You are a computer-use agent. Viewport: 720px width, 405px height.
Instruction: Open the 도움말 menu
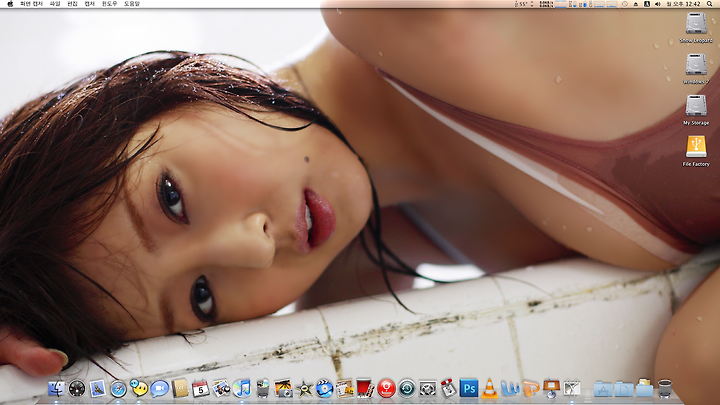pos(132,4)
